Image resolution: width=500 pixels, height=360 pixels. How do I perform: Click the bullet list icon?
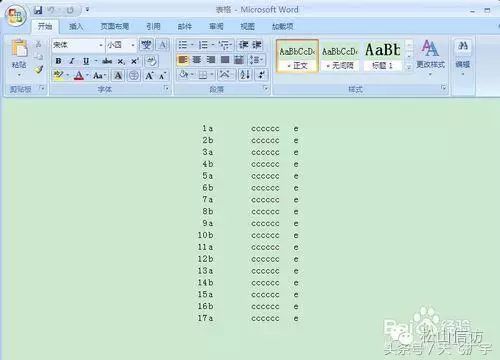pyautogui.click(x=183, y=45)
